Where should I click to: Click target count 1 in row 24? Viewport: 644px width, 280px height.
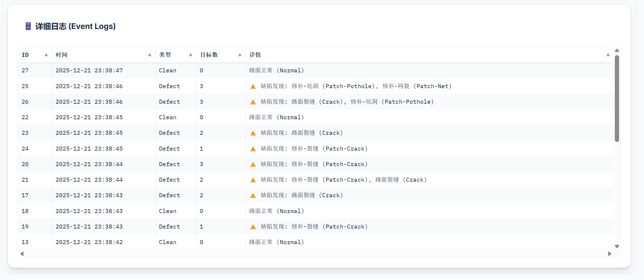(201, 149)
